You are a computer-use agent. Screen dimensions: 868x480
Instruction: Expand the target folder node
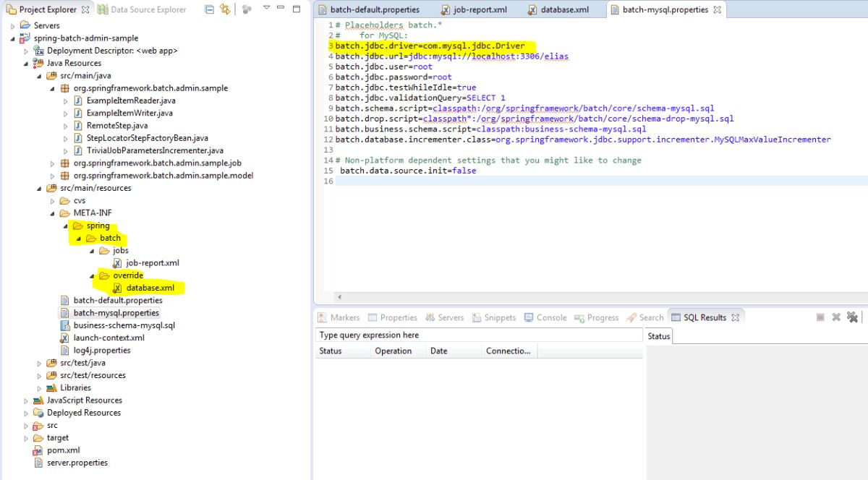pos(26,438)
